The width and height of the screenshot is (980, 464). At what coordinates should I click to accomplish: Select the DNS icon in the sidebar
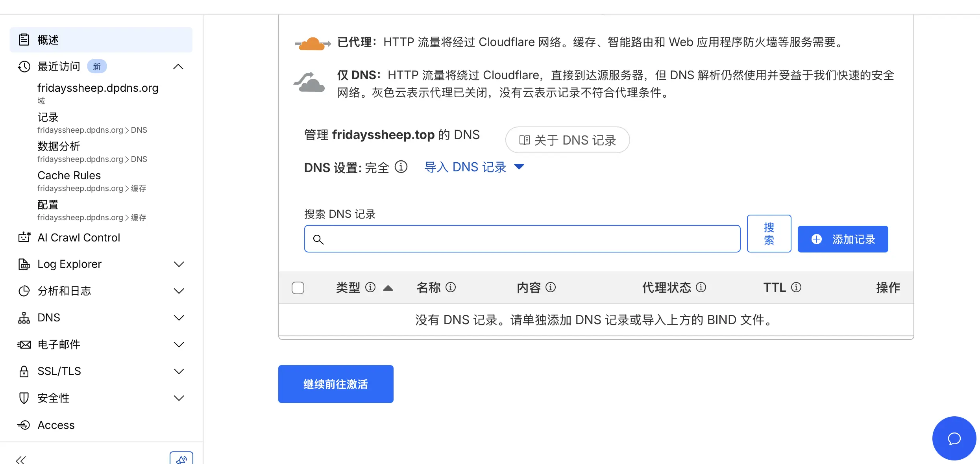tap(24, 317)
